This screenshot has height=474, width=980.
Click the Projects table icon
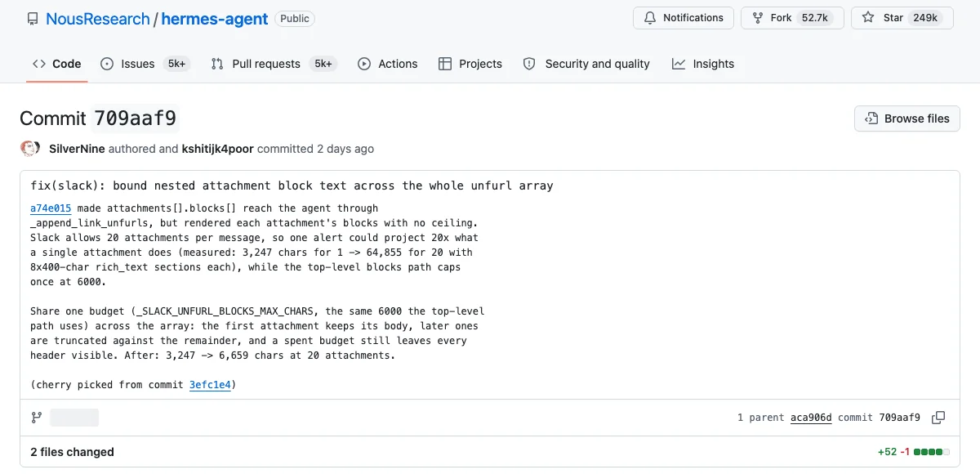(x=445, y=64)
